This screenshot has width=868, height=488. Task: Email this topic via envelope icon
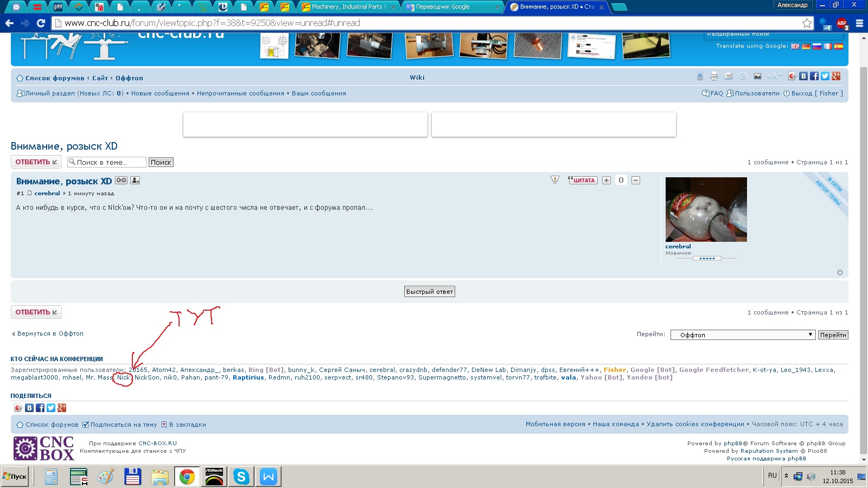coord(729,76)
